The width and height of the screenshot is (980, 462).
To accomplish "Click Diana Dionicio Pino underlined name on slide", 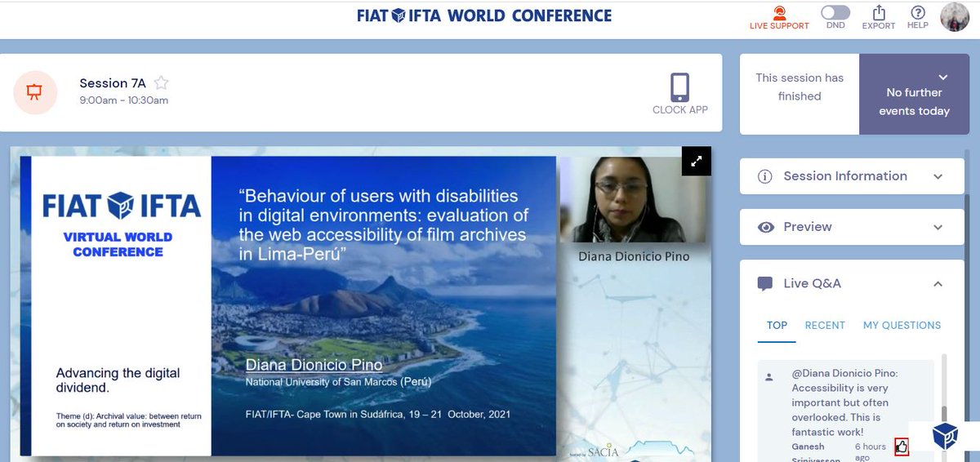I will pyautogui.click(x=314, y=365).
